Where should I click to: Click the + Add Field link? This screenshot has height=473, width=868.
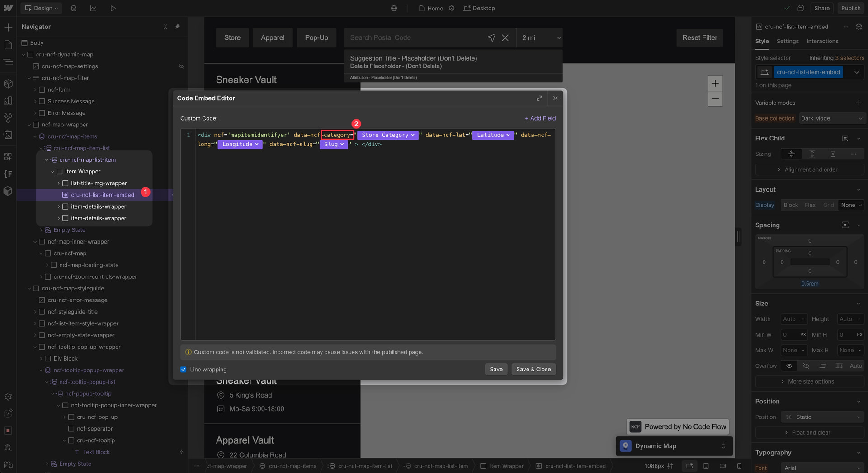coord(540,118)
